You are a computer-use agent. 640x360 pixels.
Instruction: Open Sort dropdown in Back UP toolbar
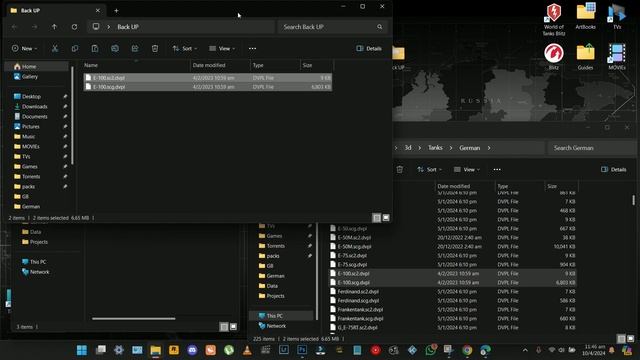coord(185,49)
